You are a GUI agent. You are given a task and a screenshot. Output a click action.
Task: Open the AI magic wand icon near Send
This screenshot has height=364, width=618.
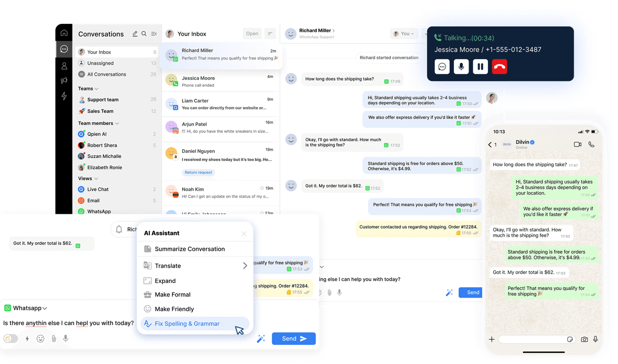(449, 293)
